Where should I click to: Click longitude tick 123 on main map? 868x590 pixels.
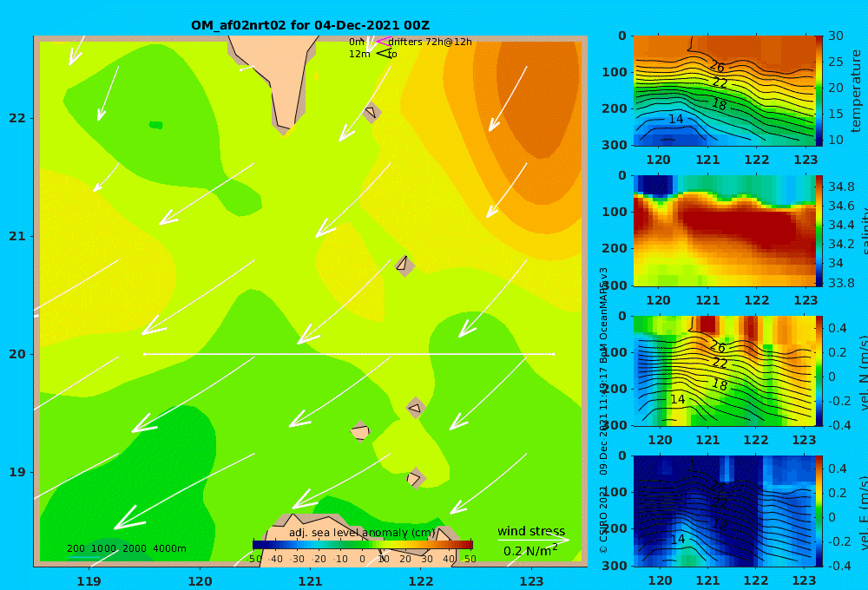531,581
